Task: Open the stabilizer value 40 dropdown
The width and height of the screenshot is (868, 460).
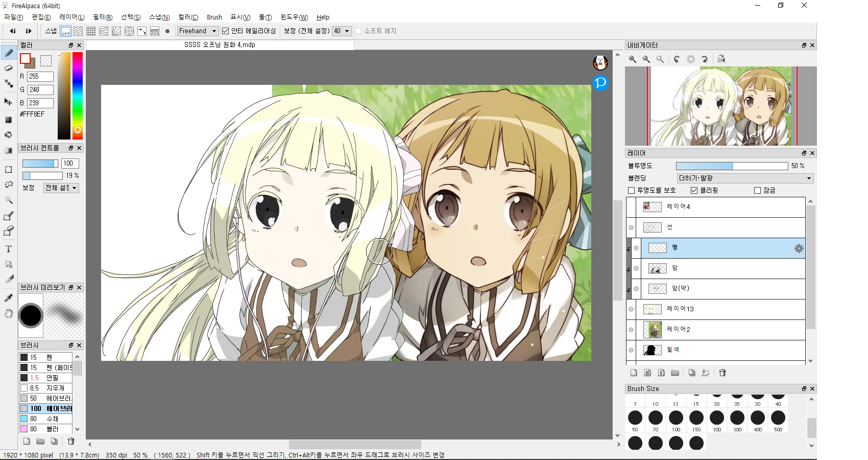Action: tap(342, 31)
